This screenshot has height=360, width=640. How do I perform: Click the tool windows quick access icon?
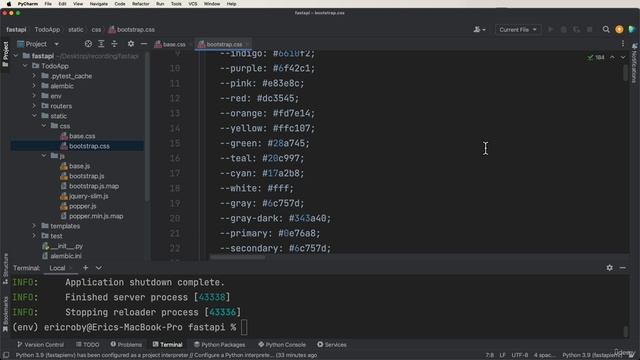point(6,355)
